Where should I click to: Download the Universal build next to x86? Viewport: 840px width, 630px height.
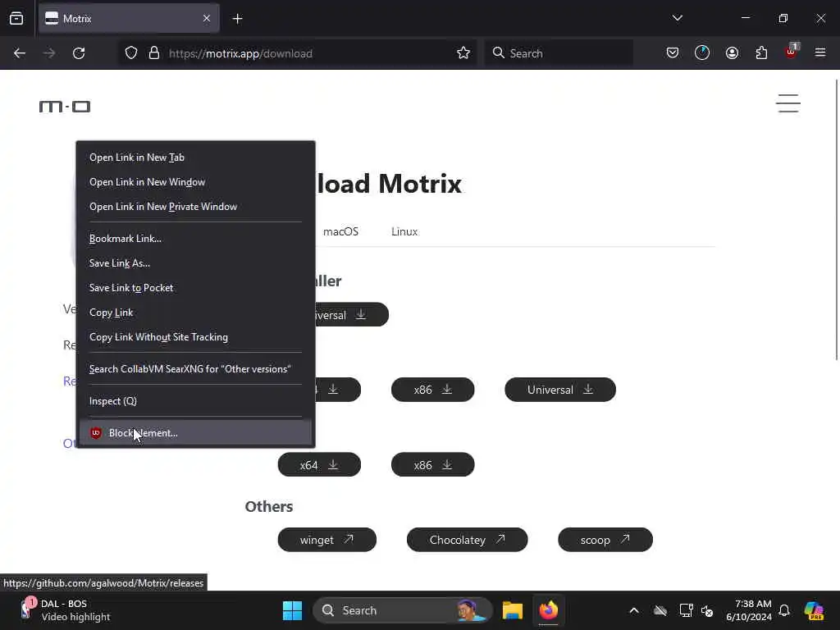(560, 390)
